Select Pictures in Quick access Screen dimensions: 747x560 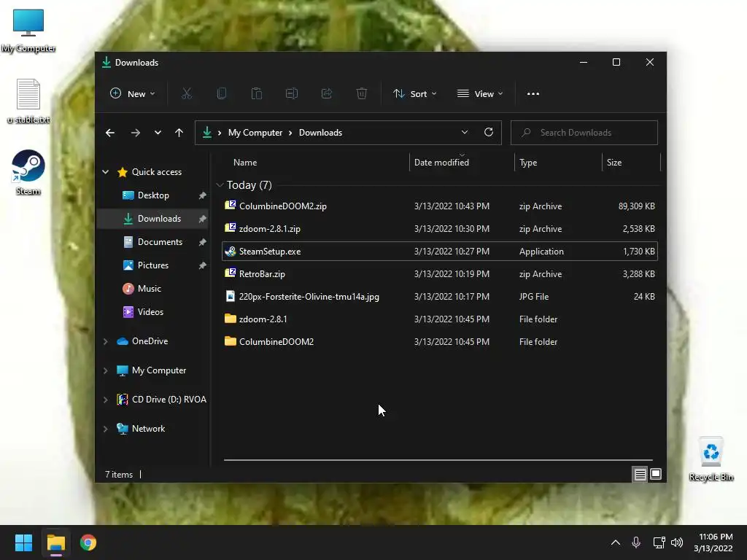click(x=153, y=265)
